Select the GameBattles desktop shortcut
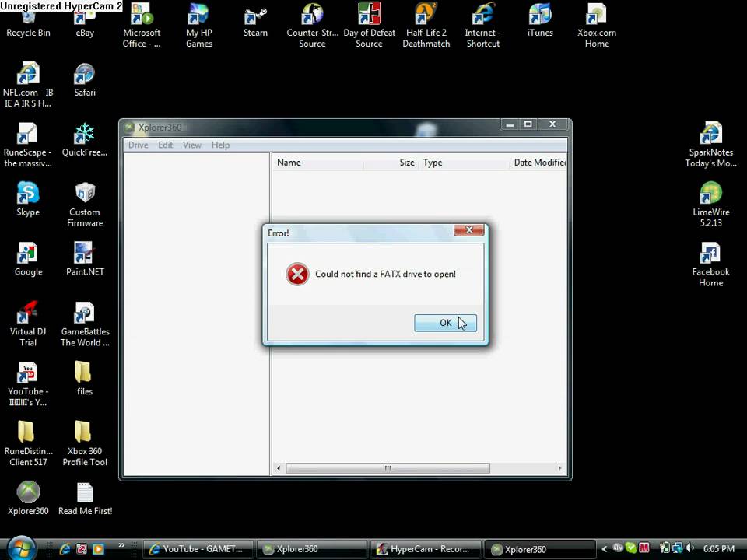 (85, 324)
